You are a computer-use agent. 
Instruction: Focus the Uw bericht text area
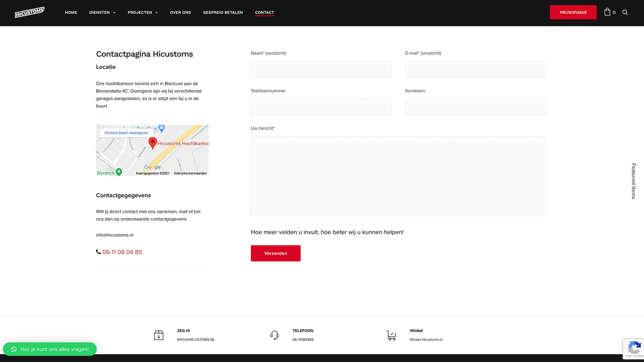point(398,176)
